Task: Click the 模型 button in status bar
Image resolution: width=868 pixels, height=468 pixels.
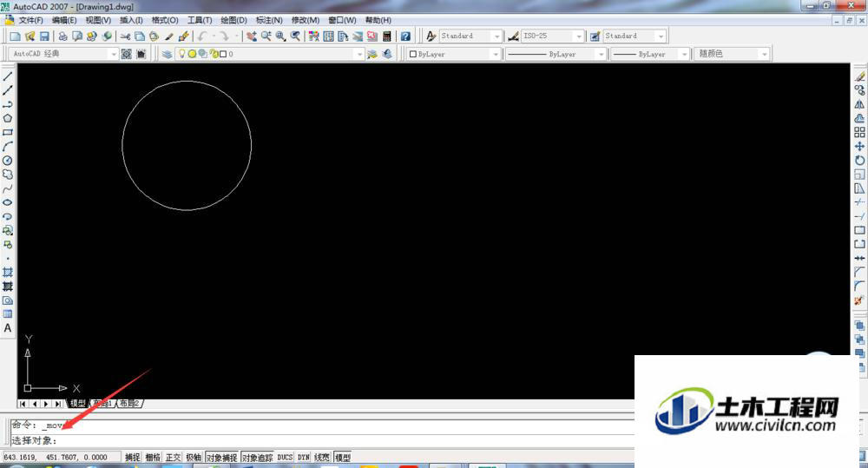Action: [x=343, y=458]
